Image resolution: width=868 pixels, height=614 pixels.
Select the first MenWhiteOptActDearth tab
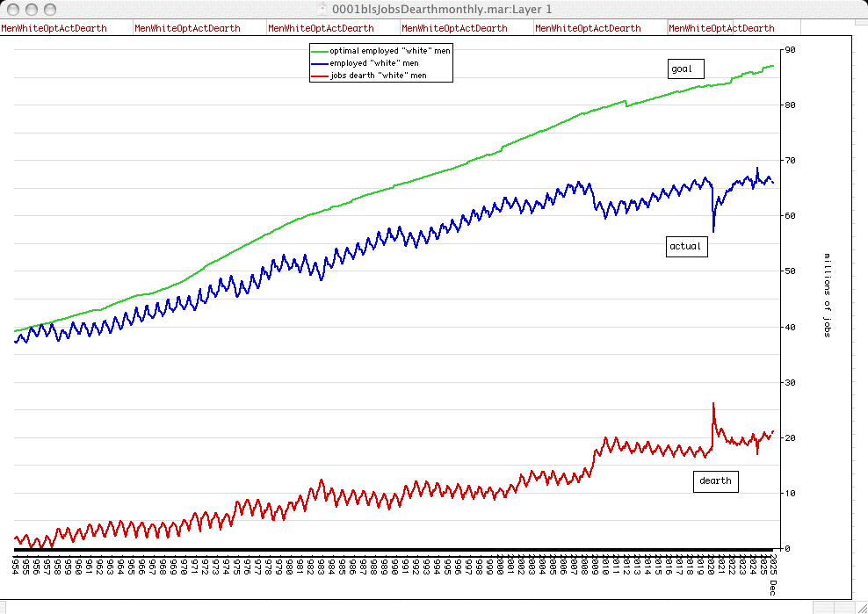click(54, 28)
